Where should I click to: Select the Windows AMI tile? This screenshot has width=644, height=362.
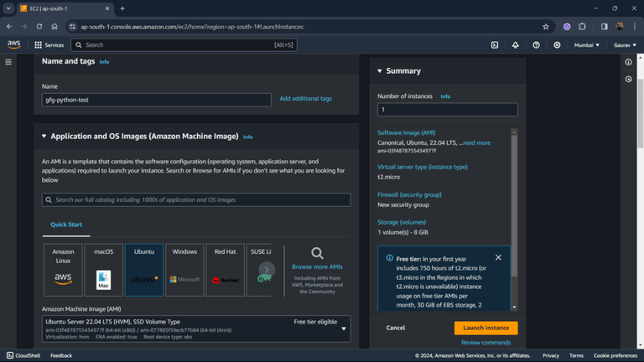(184, 270)
